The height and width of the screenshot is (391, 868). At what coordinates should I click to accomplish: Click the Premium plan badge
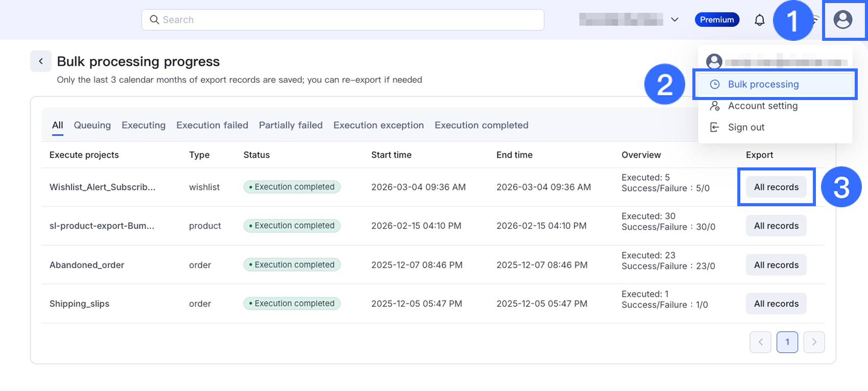tap(716, 20)
